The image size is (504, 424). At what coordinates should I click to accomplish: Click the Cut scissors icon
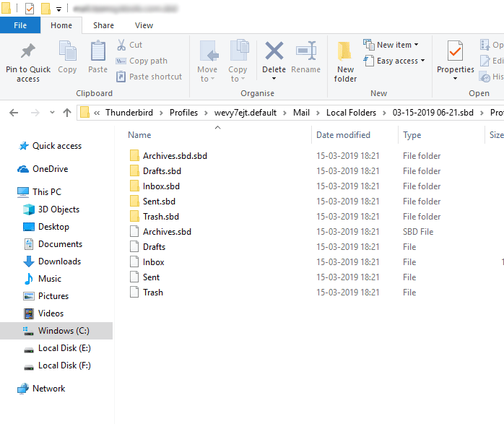click(x=121, y=45)
